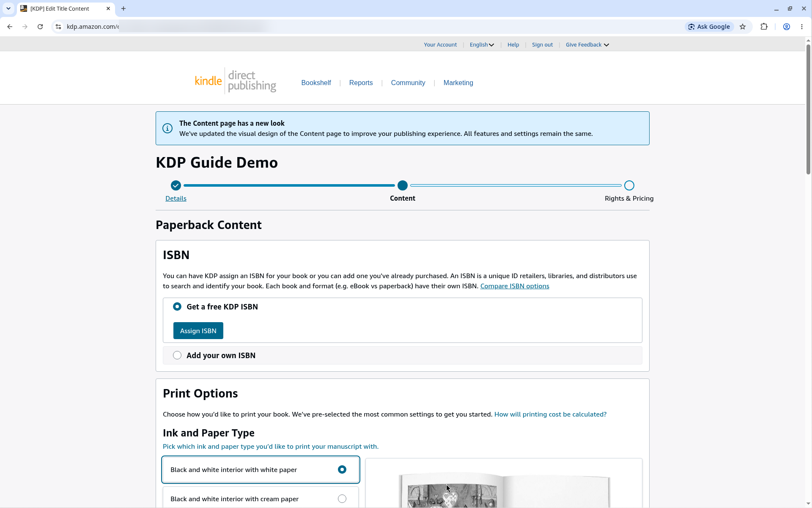Click the Rights & Pricing step circle
This screenshot has height=508, width=812.
point(629,185)
